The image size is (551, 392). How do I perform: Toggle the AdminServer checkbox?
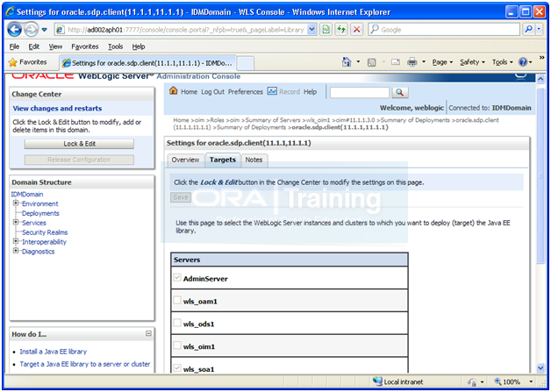177,278
